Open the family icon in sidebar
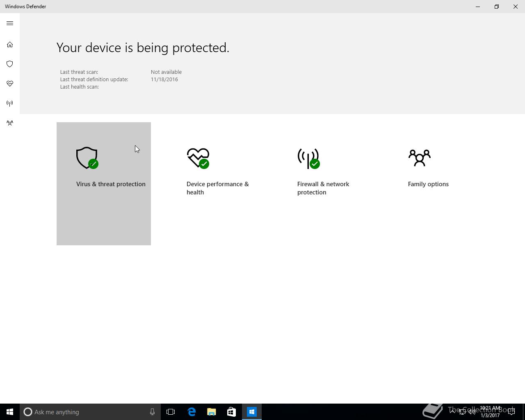 (10, 123)
